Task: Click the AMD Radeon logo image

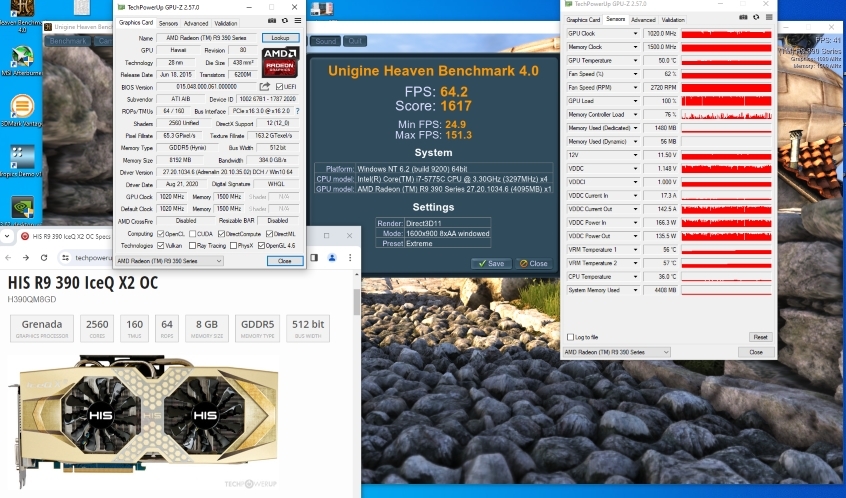Action: [x=281, y=62]
